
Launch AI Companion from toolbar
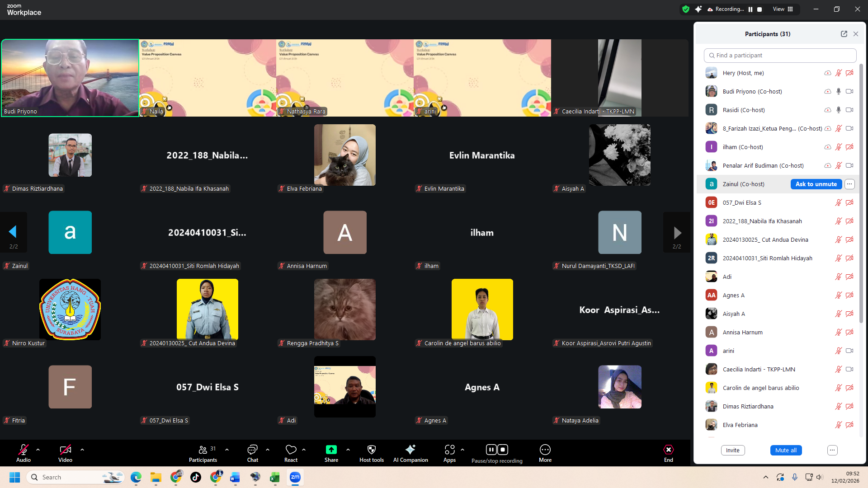pos(410,450)
